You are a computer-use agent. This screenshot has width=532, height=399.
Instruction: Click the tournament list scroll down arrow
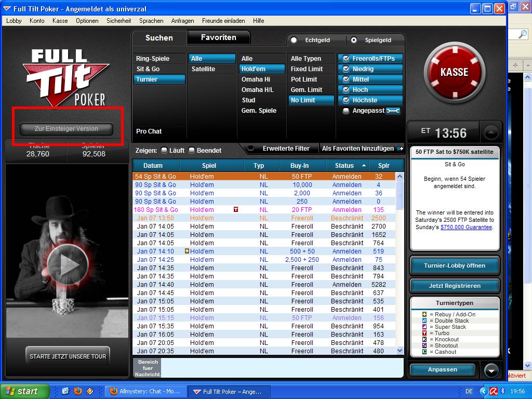(400, 351)
